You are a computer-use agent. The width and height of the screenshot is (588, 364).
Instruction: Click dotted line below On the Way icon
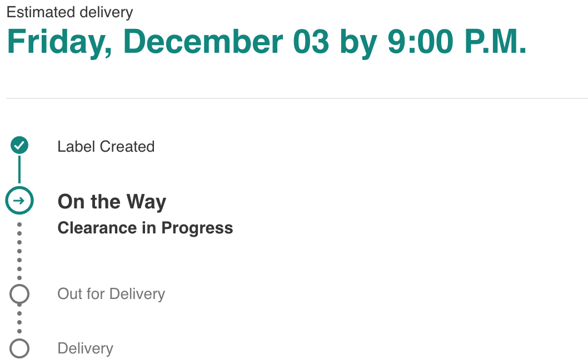point(19,250)
